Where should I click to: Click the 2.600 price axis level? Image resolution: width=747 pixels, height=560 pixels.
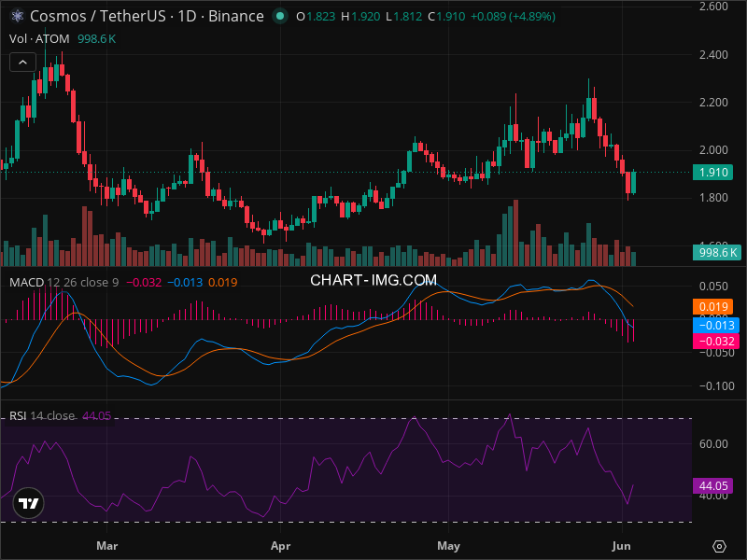[x=713, y=7]
